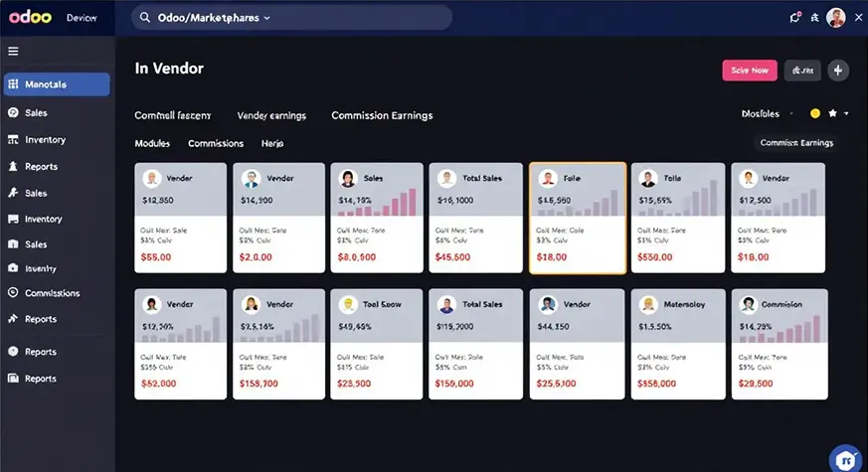868x472 pixels.
Task: Expand the Odoo/Marketphares dropdown
Action: click(x=266, y=18)
